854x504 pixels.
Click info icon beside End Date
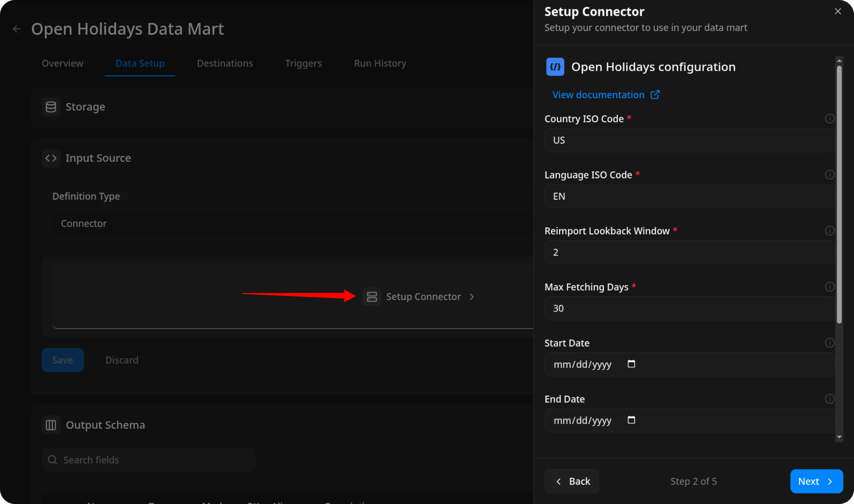tap(829, 399)
